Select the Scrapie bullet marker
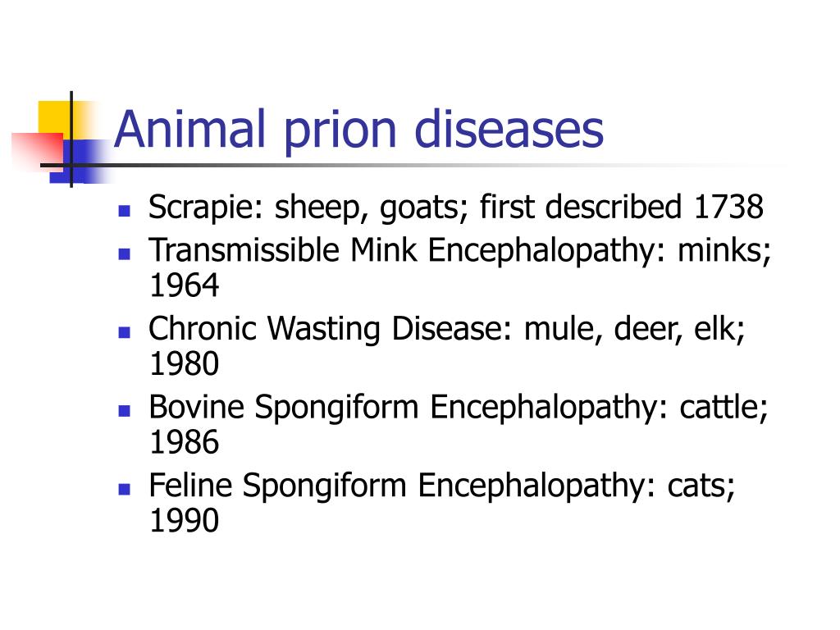 pos(125,210)
